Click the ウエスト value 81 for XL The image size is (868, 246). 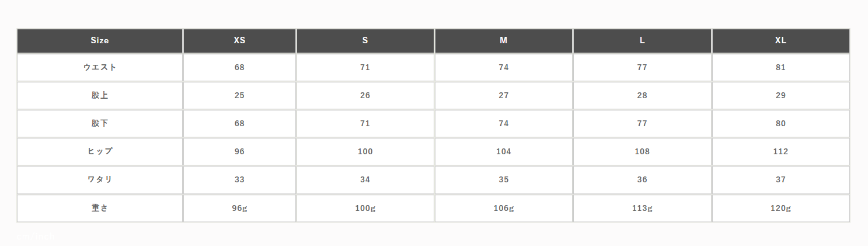click(x=780, y=67)
